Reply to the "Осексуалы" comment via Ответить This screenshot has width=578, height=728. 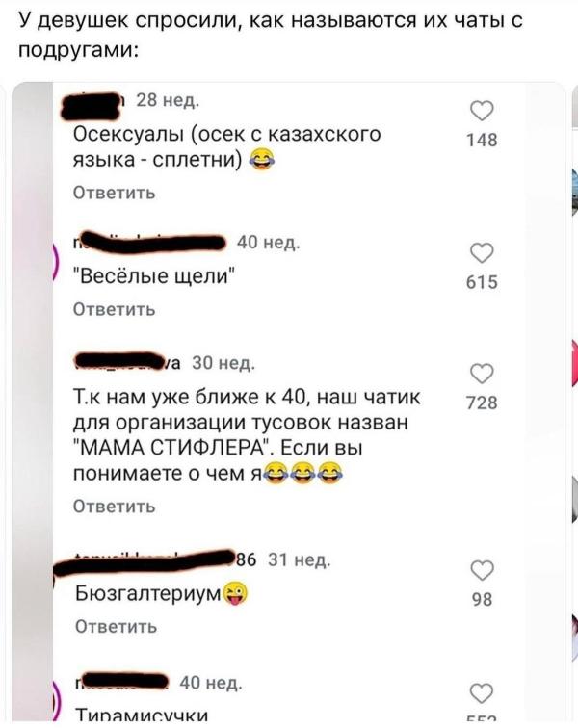(x=115, y=193)
